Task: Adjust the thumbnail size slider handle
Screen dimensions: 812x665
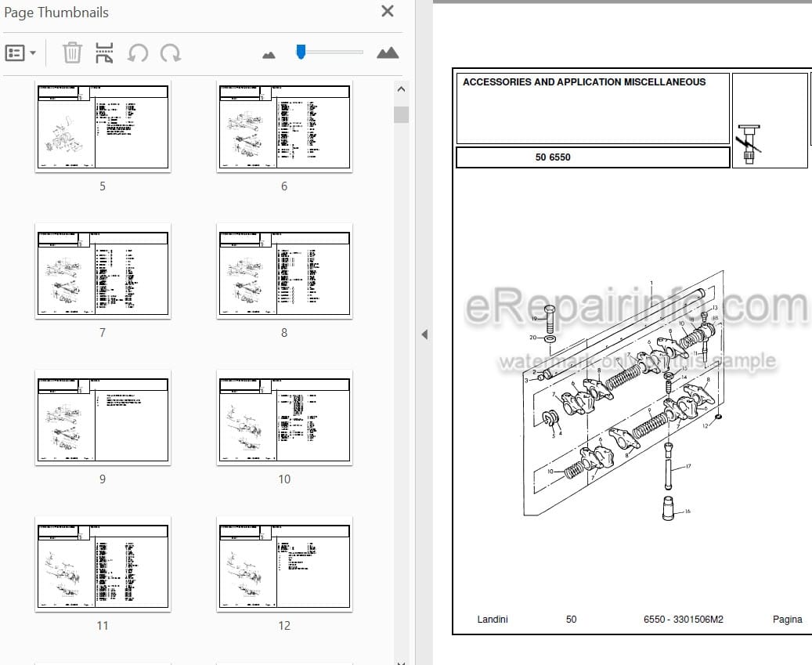Action: pos(301,51)
